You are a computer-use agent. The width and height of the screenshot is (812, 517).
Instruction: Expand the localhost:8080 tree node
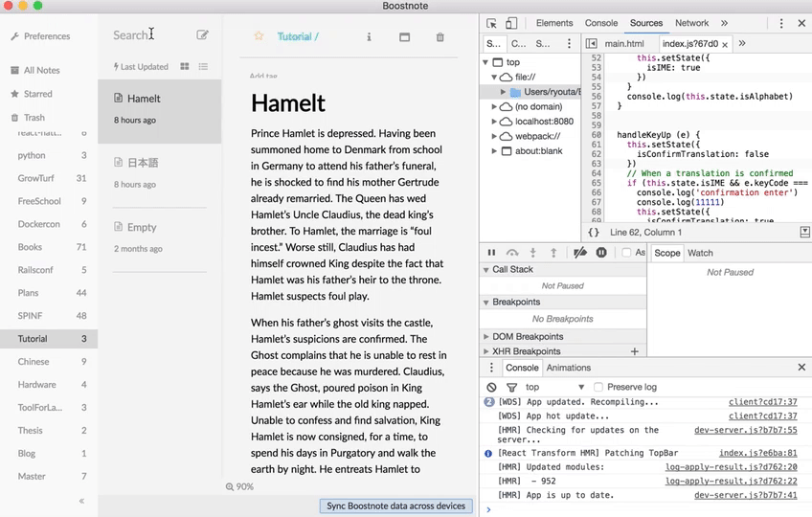495,122
